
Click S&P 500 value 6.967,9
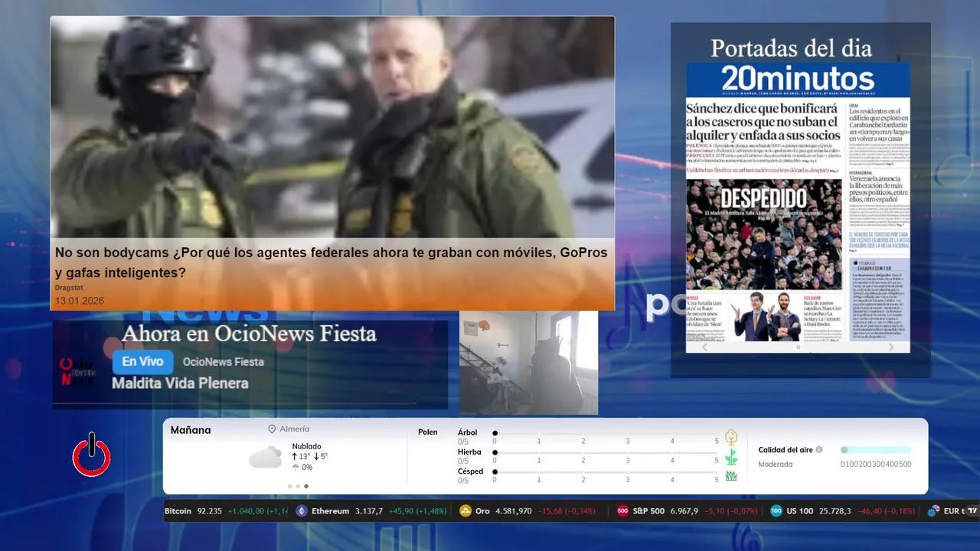[x=684, y=511]
